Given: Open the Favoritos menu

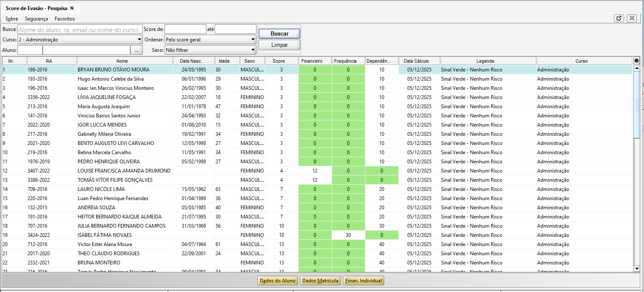Looking at the screenshot, I should coord(65,19).
